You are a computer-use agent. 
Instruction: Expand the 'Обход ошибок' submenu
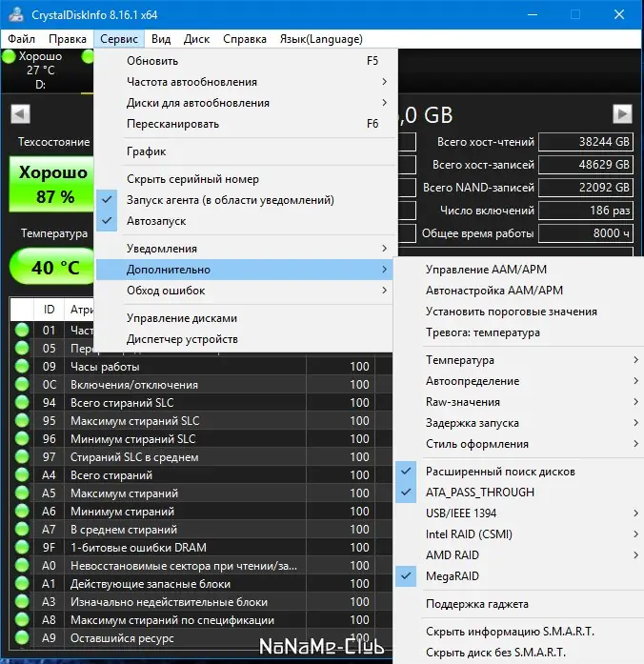(x=244, y=291)
